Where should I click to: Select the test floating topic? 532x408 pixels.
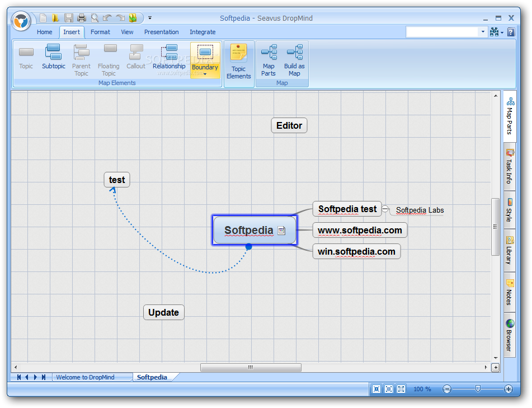click(x=117, y=180)
